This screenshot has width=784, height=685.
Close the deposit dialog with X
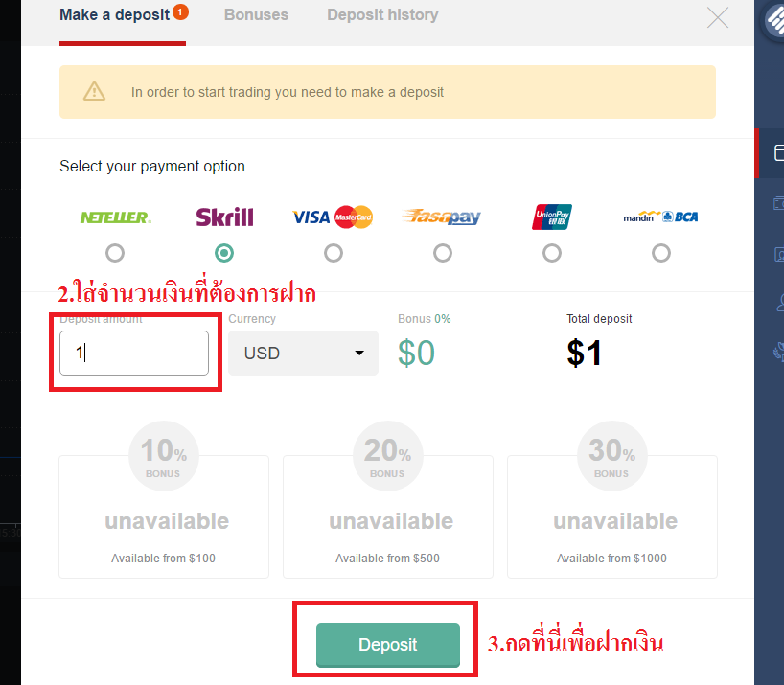(x=718, y=18)
